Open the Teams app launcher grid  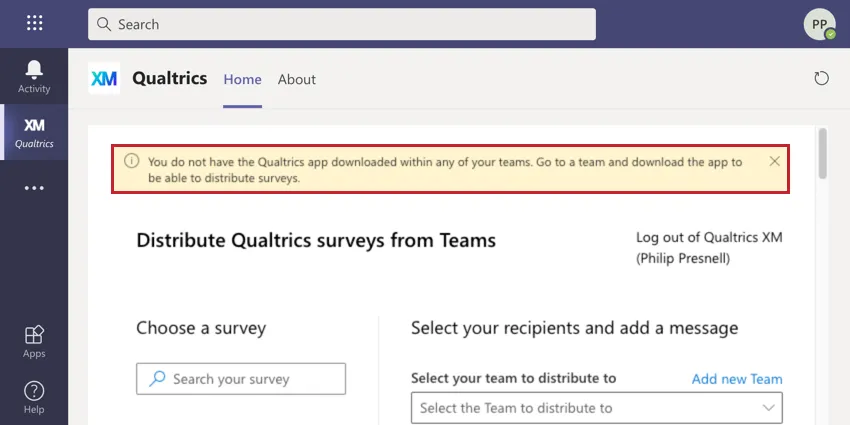pos(34,23)
